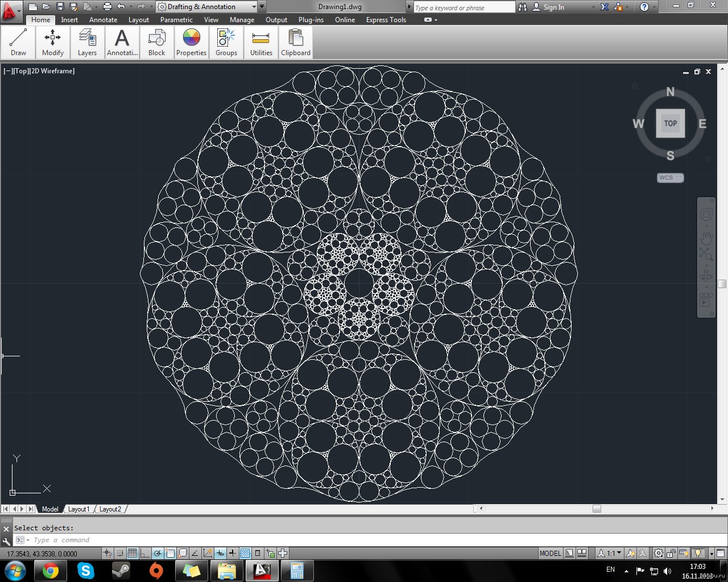Viewport: 728px width, 582px height.
Task: Toggle MODEL space button in status bar
Action: [x=550, y=553]
